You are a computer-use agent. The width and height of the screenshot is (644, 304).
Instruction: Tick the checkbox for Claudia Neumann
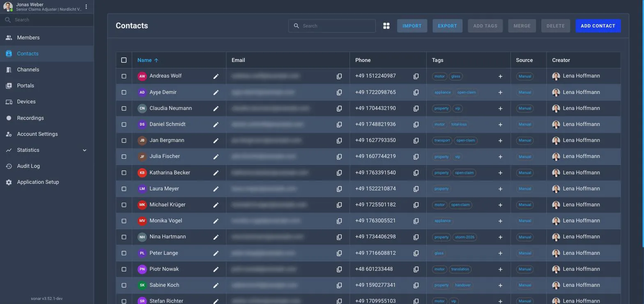point(124,108)
